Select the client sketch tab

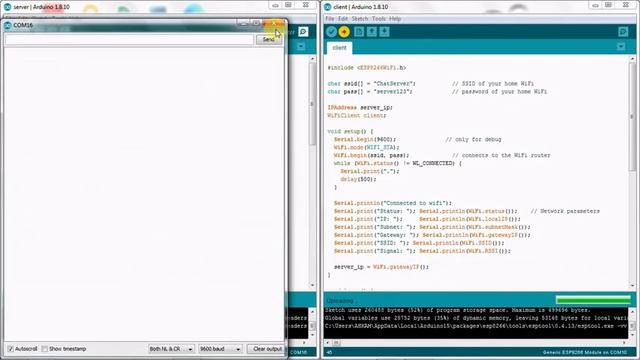(339, 48)
